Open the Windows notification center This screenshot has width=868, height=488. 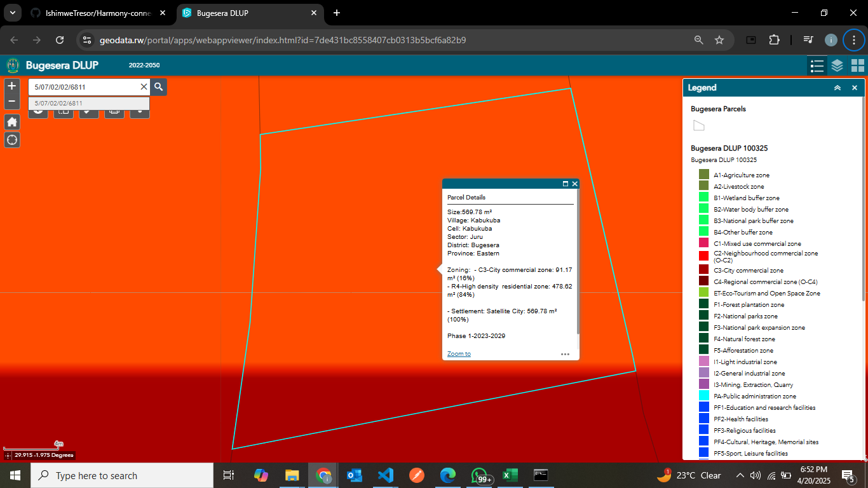848,475
